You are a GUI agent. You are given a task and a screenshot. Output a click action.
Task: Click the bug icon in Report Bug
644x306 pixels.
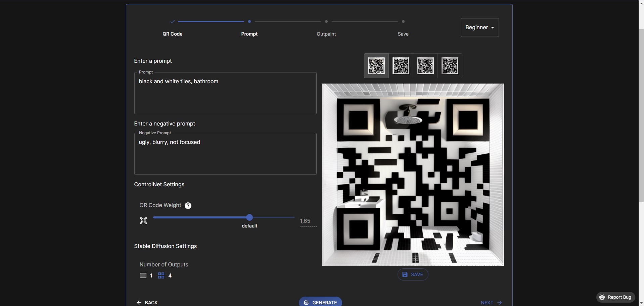602,297
